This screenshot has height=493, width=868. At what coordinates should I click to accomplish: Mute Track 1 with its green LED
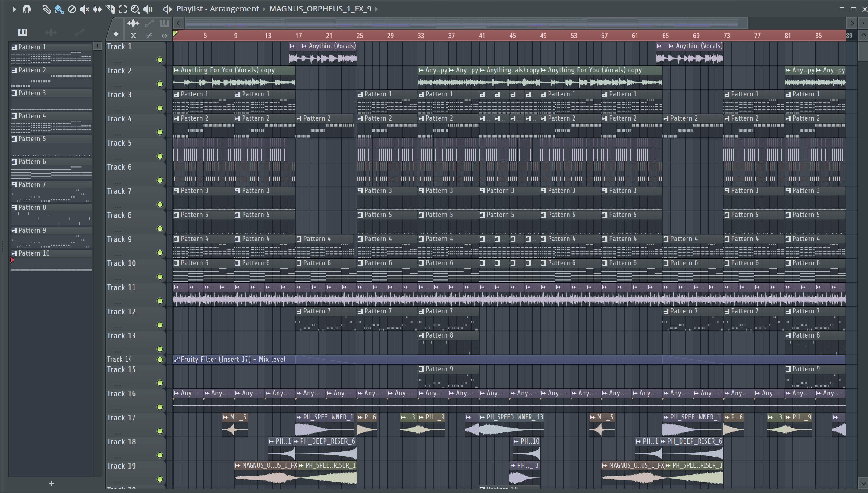click(160, 60)
